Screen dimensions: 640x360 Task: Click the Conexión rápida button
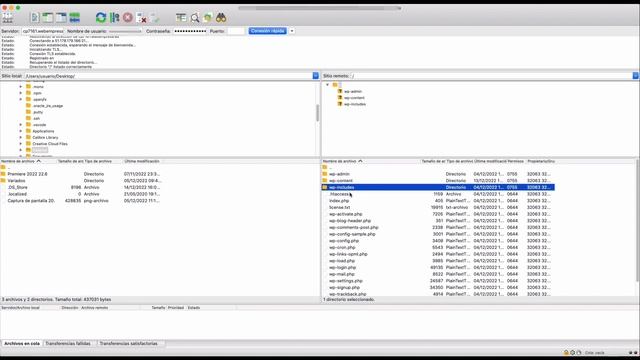[x=267, y=31]
